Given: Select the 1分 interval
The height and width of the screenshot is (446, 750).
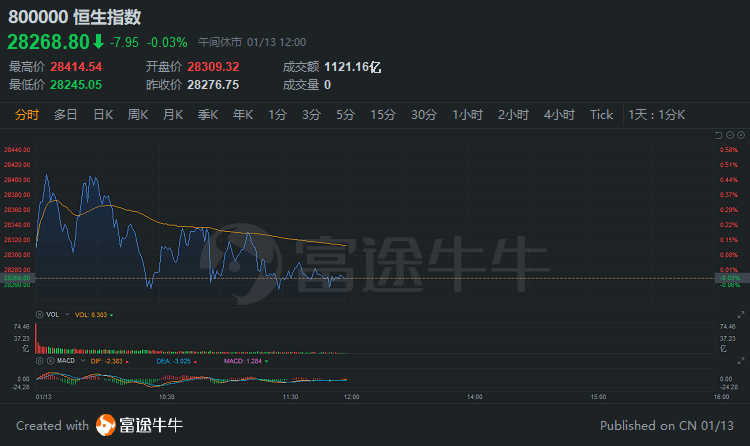Looking at the screenshot, I should click(277, 115).
